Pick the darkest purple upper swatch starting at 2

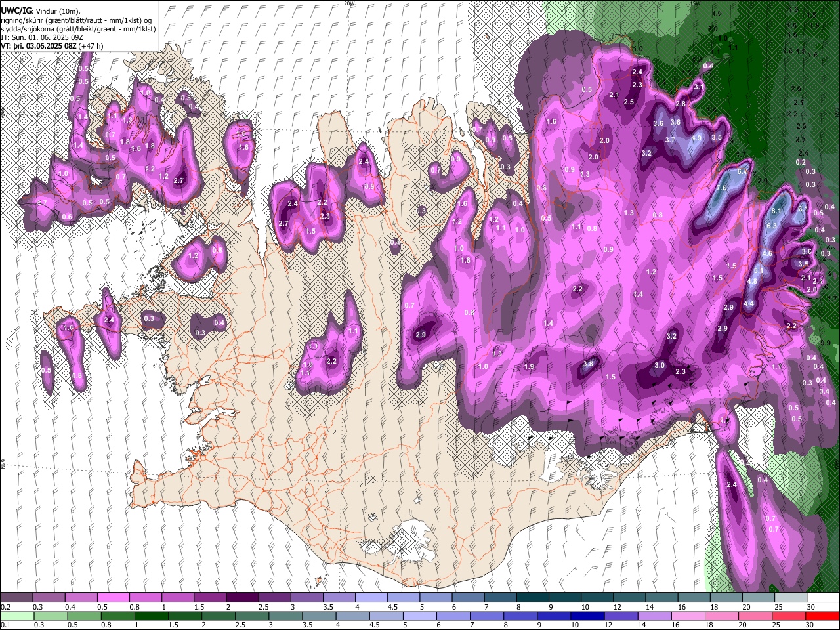[x=241, y=598]
